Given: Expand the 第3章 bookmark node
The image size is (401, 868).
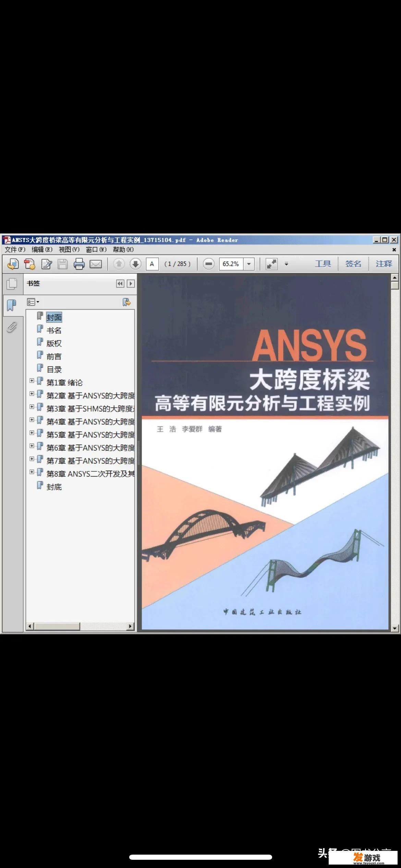Looking at the screenshot, I should 32,407.
